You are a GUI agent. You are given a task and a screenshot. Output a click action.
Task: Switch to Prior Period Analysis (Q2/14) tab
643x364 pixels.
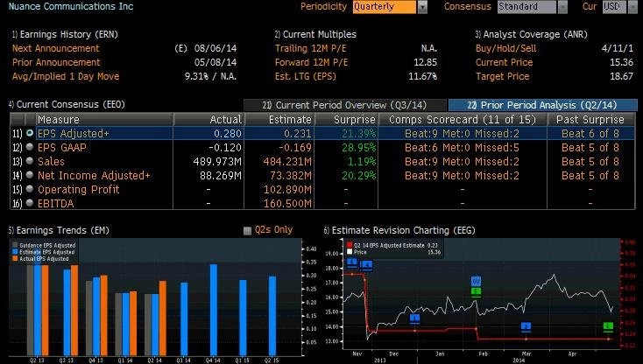click(542, 105)
